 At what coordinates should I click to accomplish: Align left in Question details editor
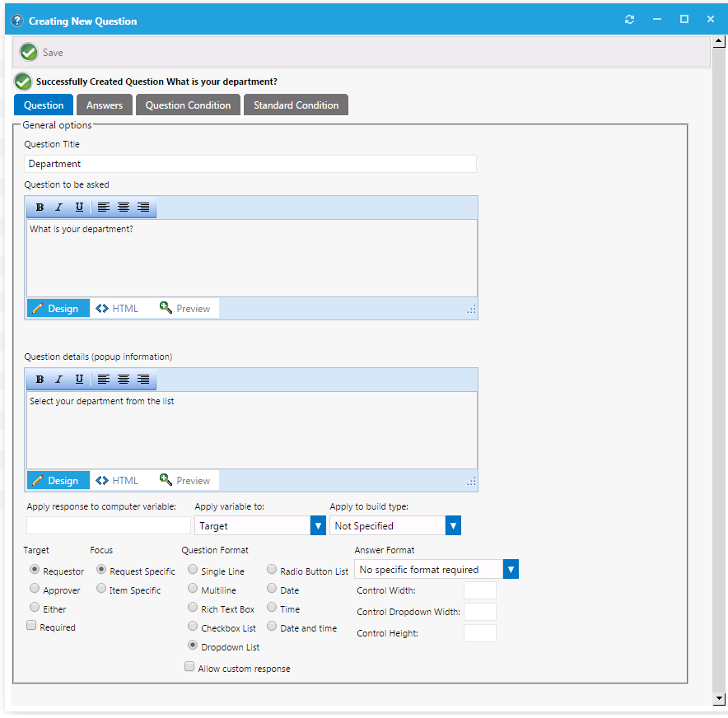point(104,380)
